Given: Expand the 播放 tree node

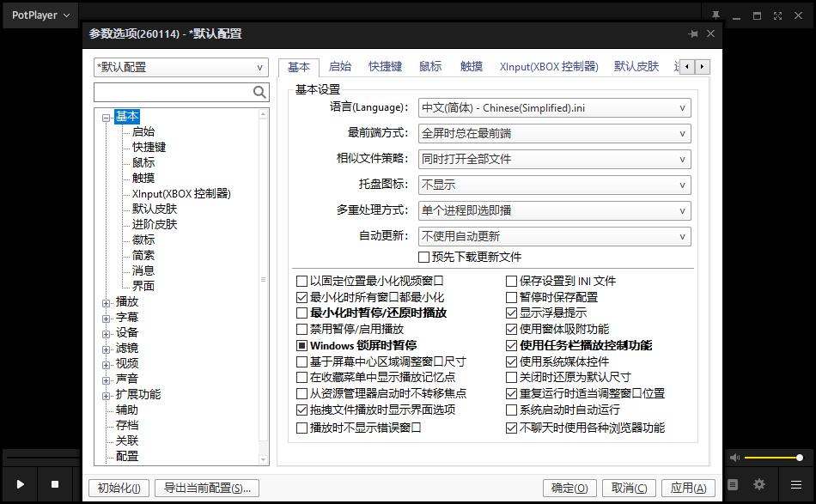Looking at the screenshot, I should coord(107,302).
